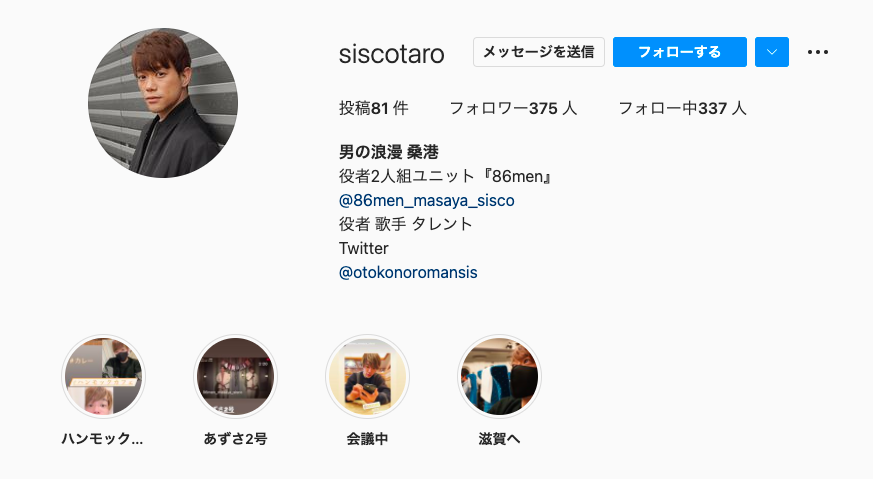Viewport: 873px width, 479px height.
Task: Click the siscotaro username heading
Action: coord(391,54)
